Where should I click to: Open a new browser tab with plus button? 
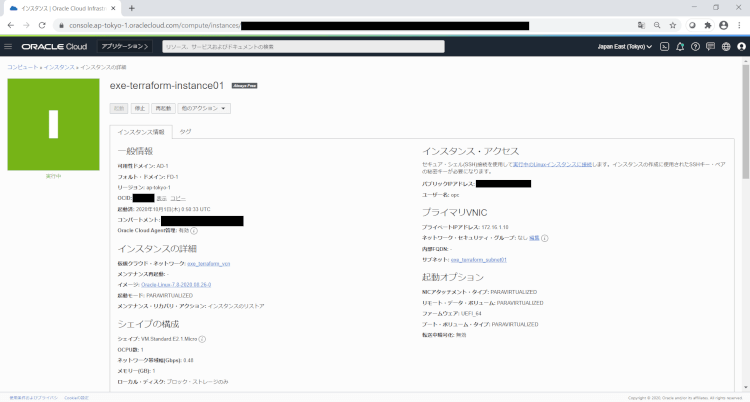coord(132,8)
